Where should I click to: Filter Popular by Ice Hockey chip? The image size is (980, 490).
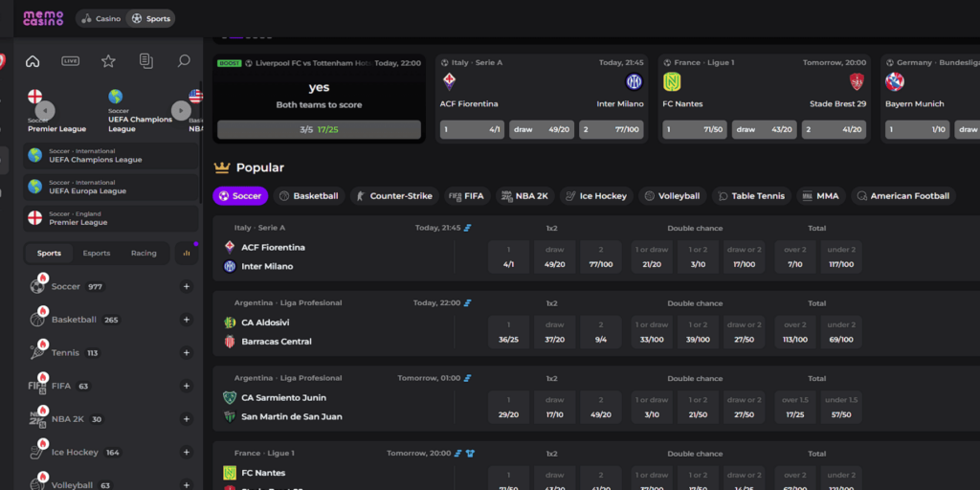(596, 196)
